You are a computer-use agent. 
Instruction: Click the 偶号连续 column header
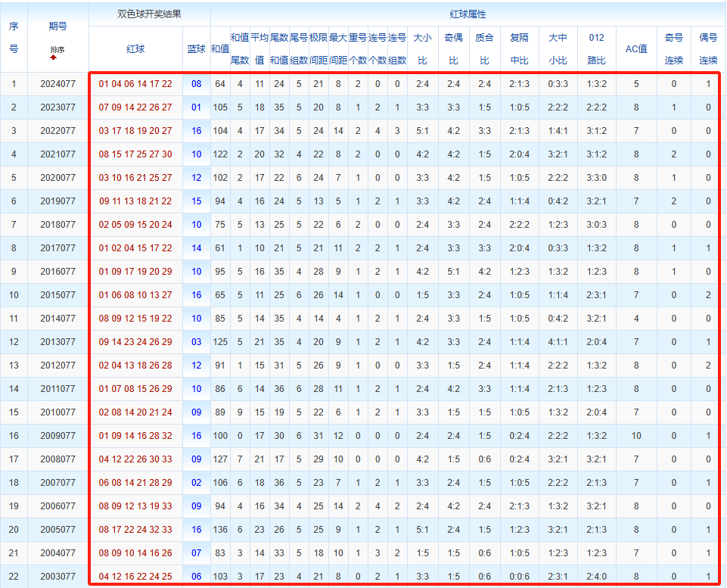click(x=708, y=49)
